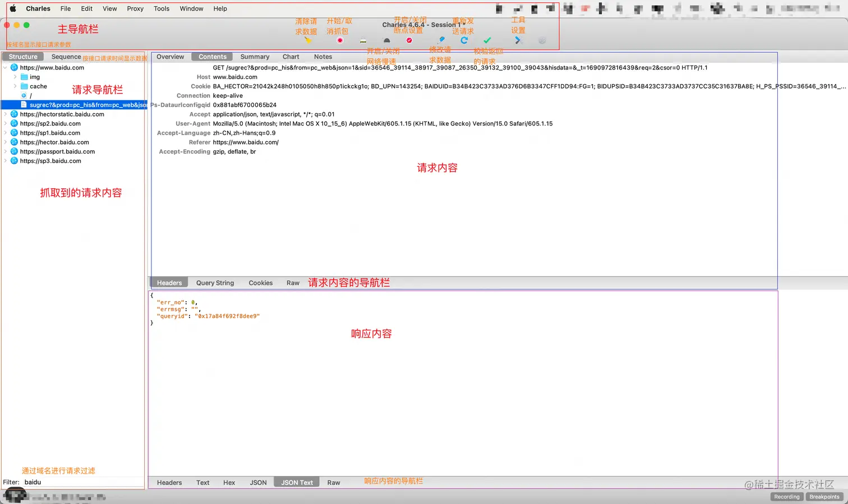848x504 pixels.
Task: Expand the sp1.baidu.com node
Action: 6,133
